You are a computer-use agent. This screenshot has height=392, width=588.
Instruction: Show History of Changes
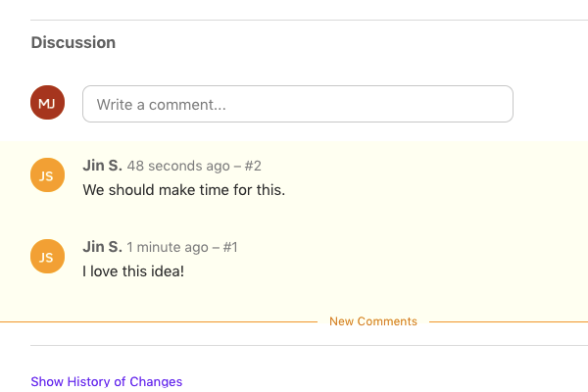(107, 381)
